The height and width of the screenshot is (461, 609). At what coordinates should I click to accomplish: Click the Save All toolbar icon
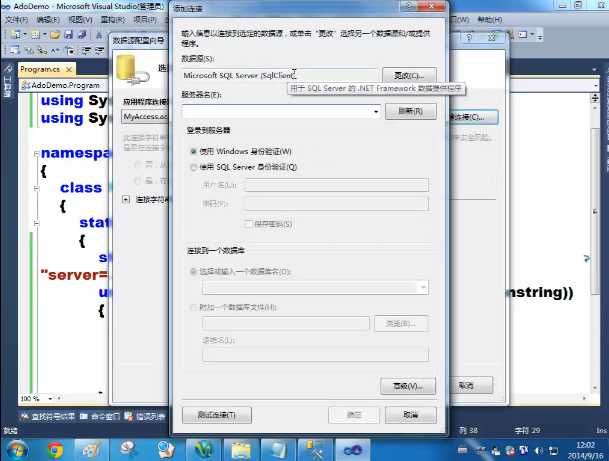coord(82,35)
